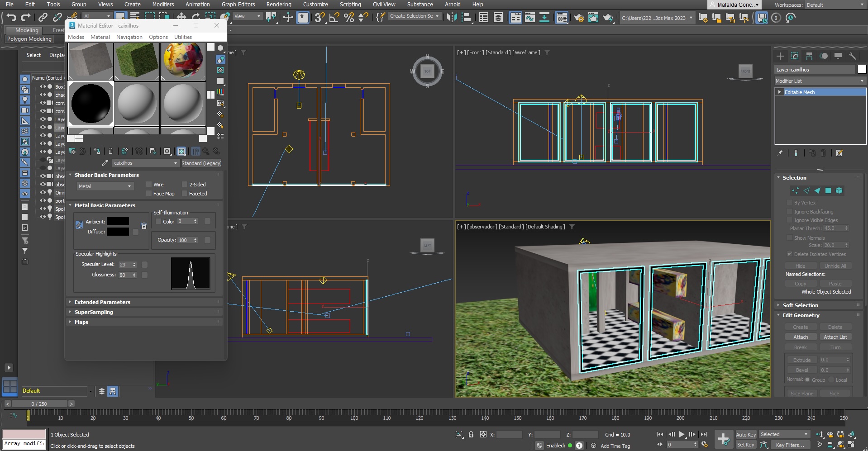
Task: Tick the Wire checkbox
Action: [x=148, y=185]
